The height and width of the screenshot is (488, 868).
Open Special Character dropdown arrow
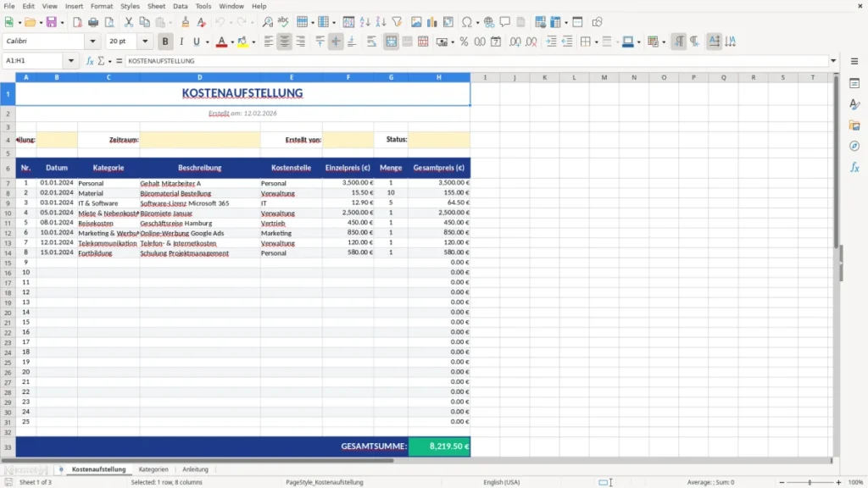(x=478, y=23)
